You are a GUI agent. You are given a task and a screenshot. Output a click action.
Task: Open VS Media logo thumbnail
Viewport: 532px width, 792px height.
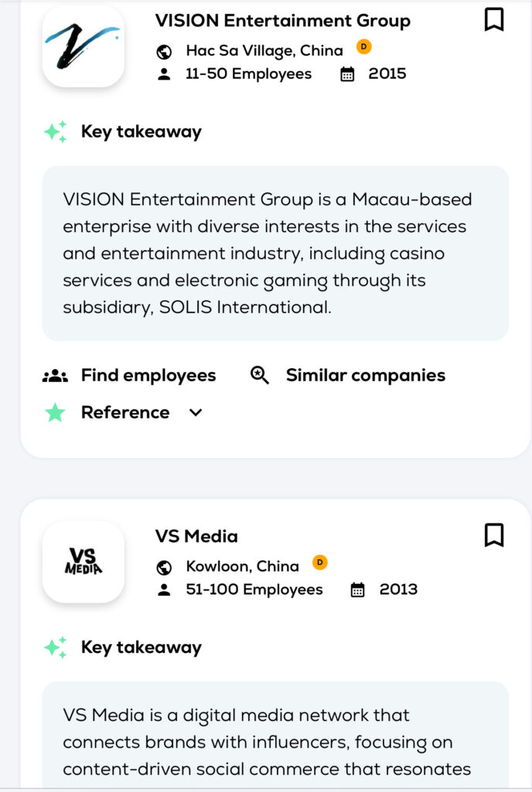click(x=84, y=562)
